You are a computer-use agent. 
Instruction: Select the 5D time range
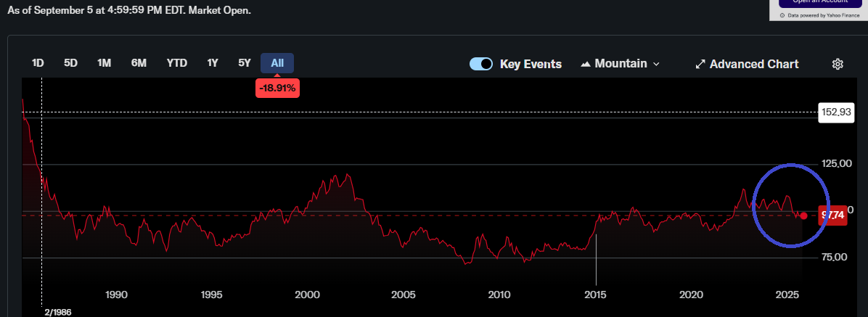tap(70, 63)
